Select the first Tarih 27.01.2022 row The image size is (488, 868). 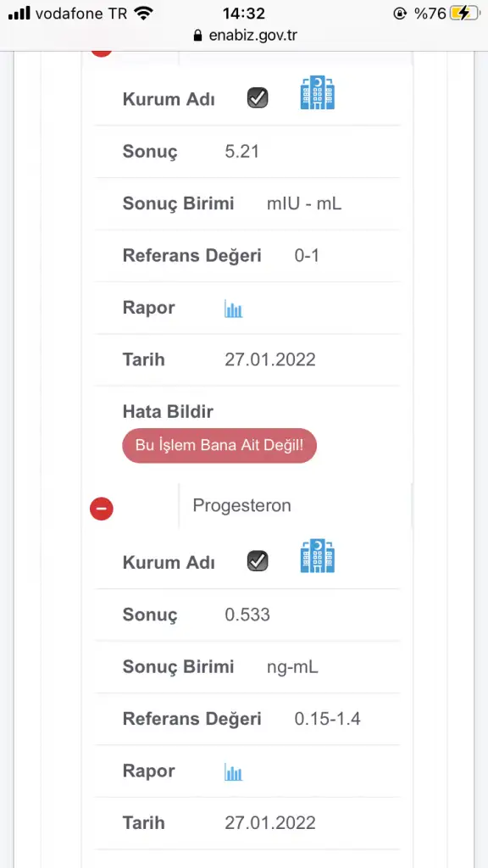click(x=247, y=359)
